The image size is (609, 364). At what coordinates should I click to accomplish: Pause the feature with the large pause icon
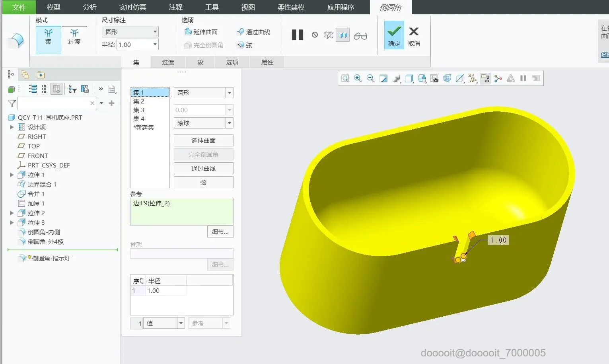(298, 35)
